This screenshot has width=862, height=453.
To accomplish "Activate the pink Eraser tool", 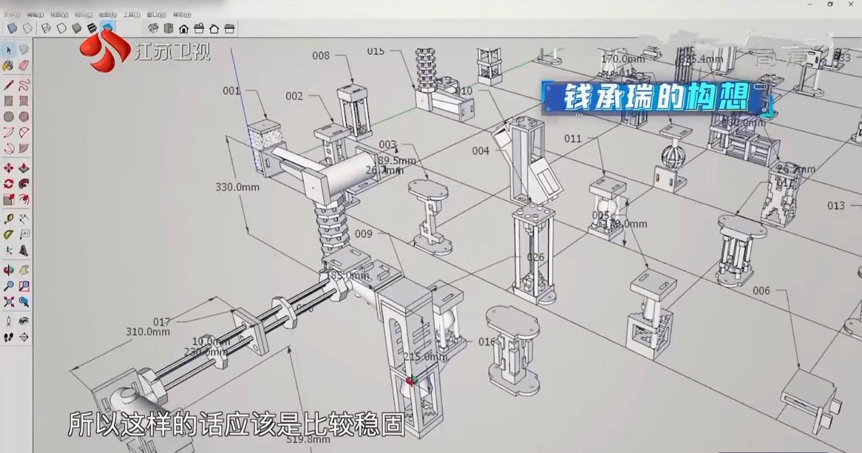I will [x=24, y=65].
